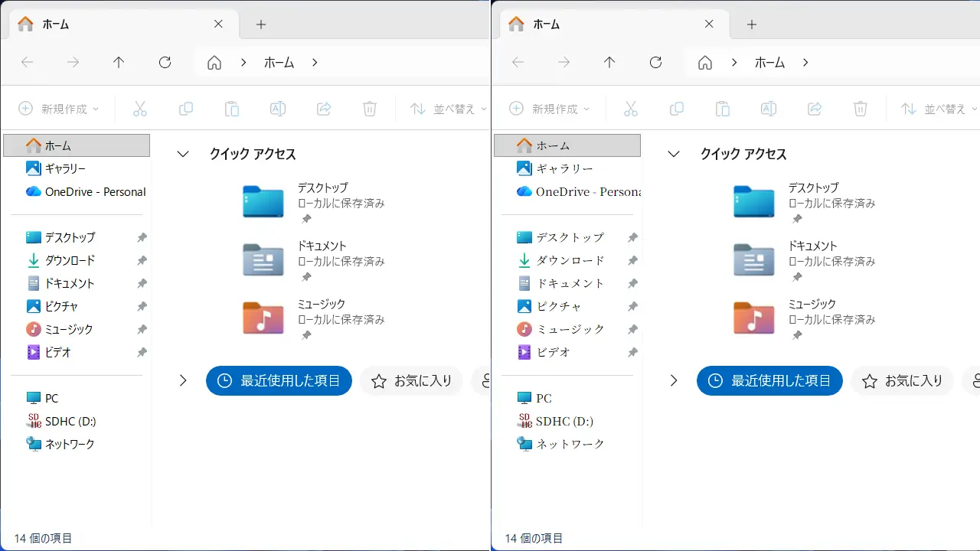The width and height of the screenshot is (980, 551).
Task: Open the 新規作成 dropdown
Action: (57, 108)
